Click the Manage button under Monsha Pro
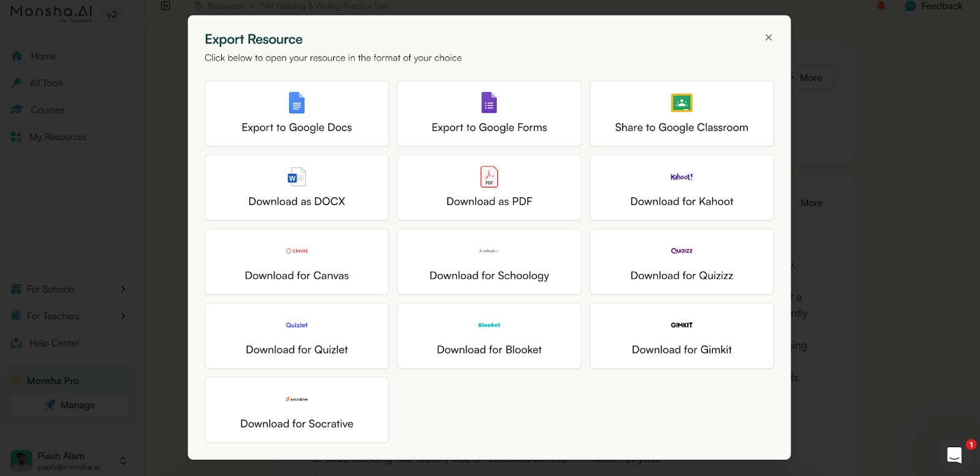Screen dimensions: 980x476 69,405
